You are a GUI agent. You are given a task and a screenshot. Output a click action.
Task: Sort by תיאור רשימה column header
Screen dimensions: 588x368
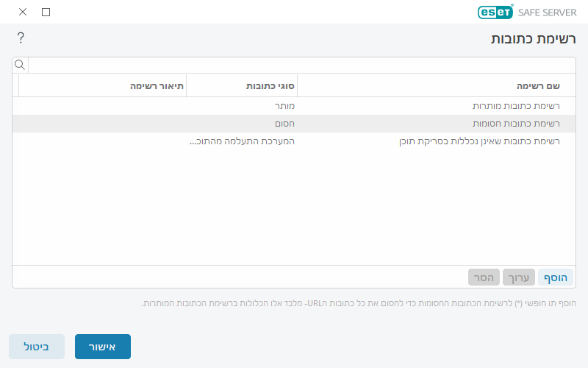coord(102,86)
